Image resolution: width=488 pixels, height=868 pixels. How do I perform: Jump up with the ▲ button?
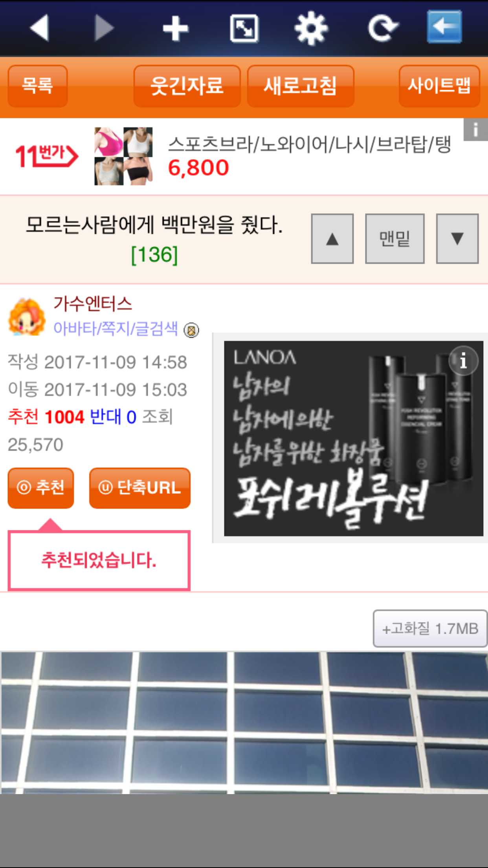pyautogui.click(x=332, y=239)
